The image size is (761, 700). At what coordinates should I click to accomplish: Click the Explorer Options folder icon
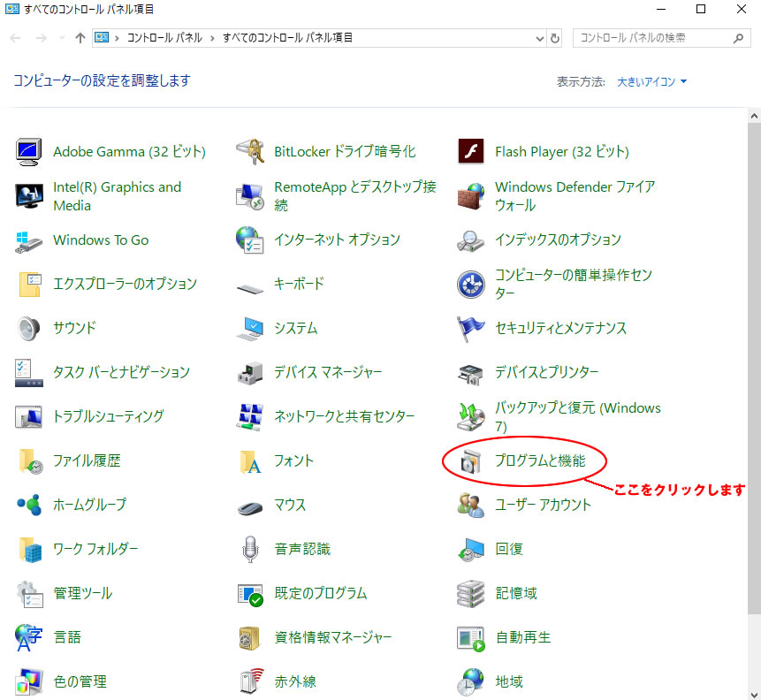pos(29,284)
